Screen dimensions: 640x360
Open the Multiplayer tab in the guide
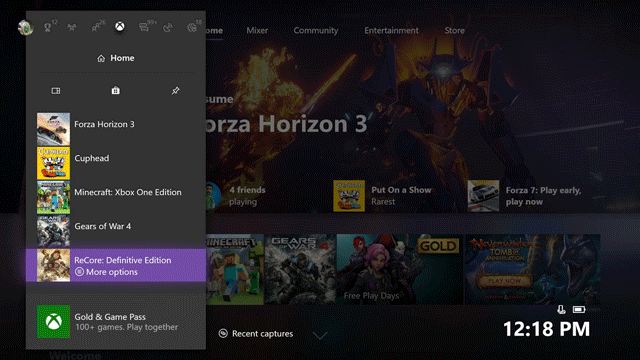point(72,27)
